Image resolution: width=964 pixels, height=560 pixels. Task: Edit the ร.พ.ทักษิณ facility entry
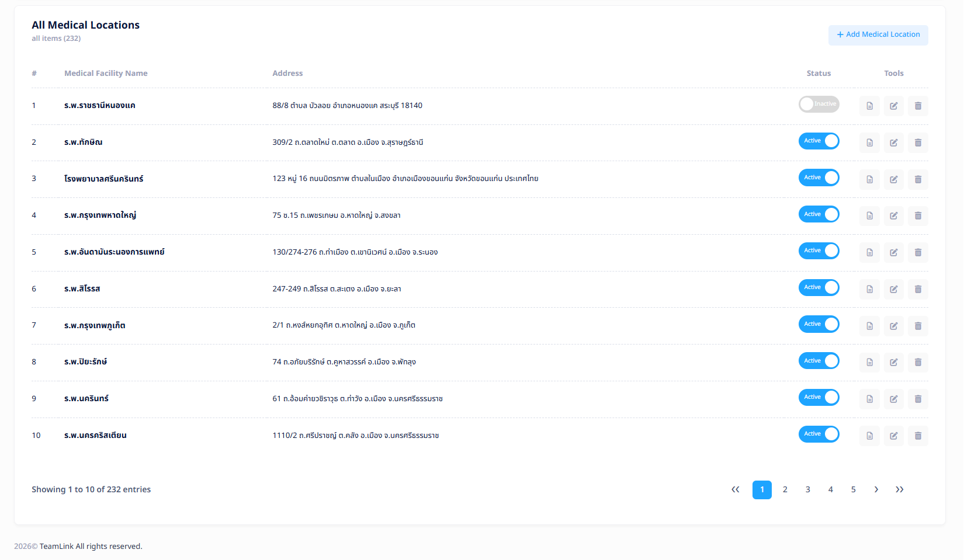(893, 142)
